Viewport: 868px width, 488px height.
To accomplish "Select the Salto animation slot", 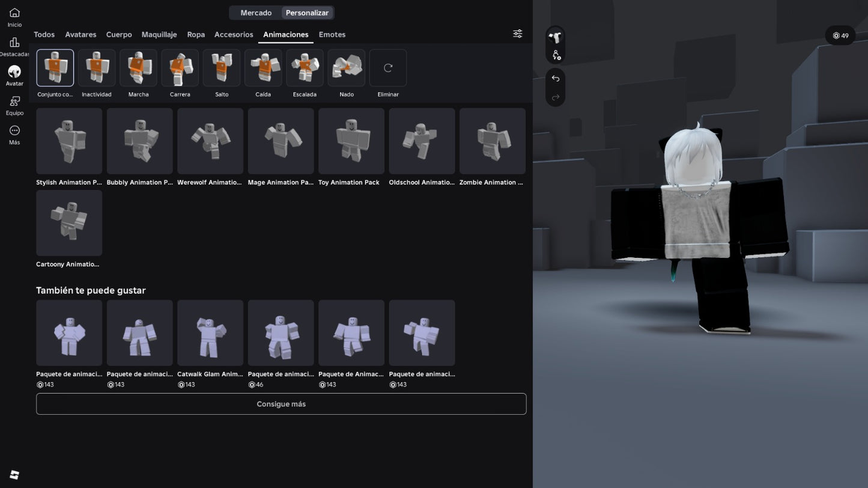I will 222,68.
